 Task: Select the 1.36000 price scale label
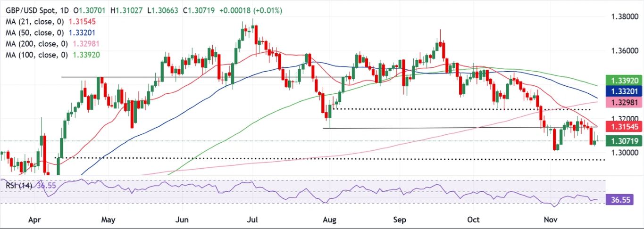point(619,51)
